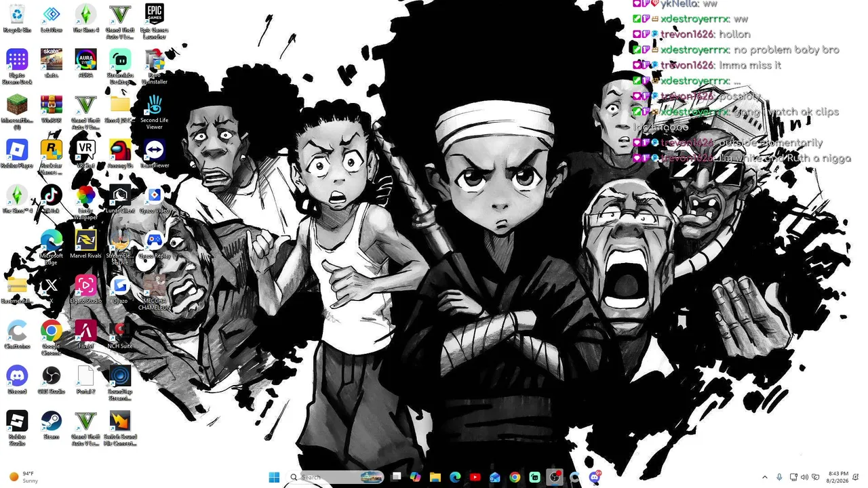Select the Epic Games Launcher shortcut
The height and width of the screenshot is (488, 868).
coord(154,20)
